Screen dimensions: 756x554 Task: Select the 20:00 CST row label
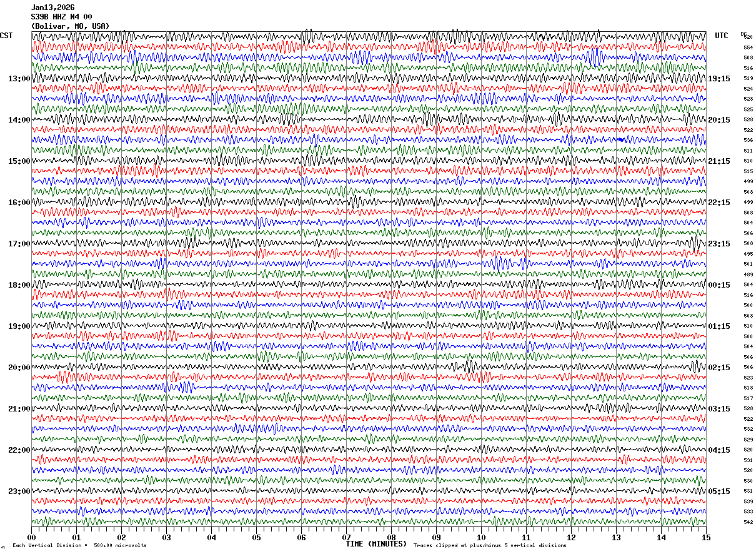(x=19, y=368)
